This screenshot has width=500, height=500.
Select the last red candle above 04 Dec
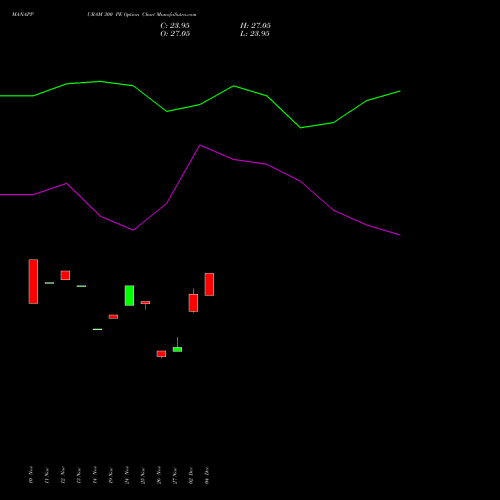(209, 284)
